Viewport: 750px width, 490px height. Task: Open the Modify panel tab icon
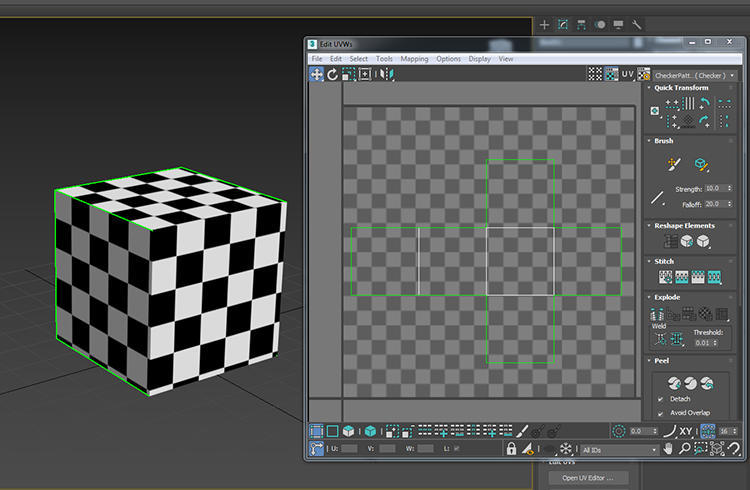(x=563, y=24)
